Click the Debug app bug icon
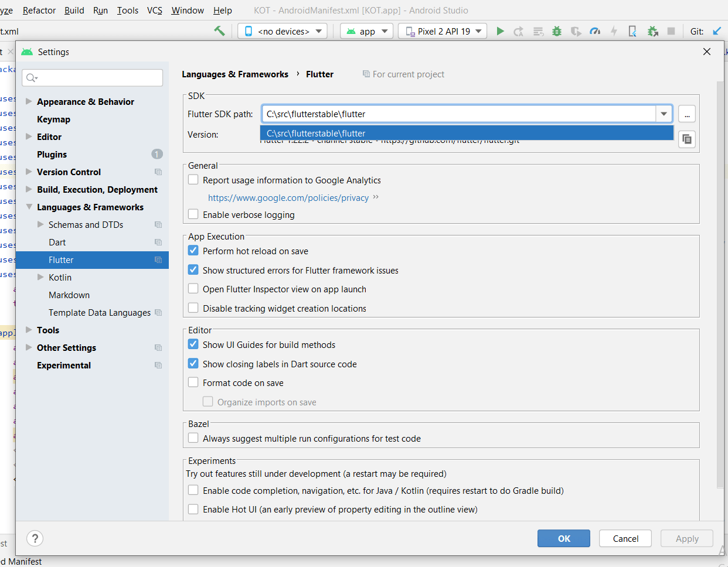This screenshot has width=728, height=567. pyautogui.click(x=557, y=31)
